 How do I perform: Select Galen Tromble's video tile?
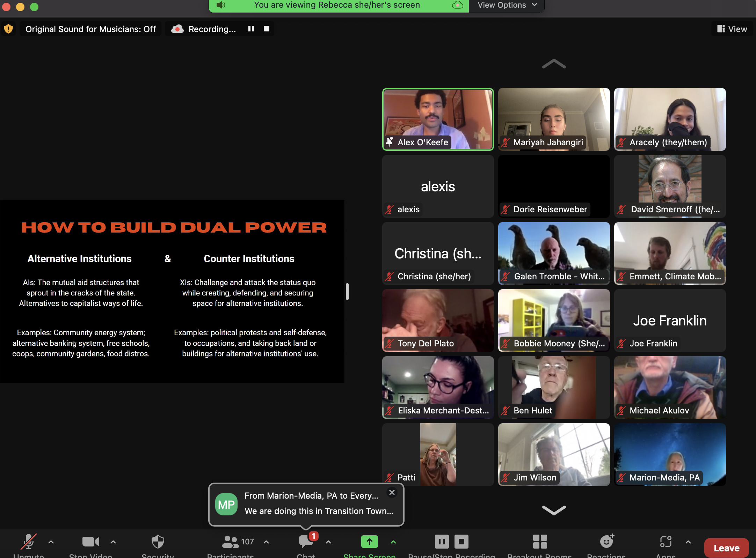click(x=554, y=254)
